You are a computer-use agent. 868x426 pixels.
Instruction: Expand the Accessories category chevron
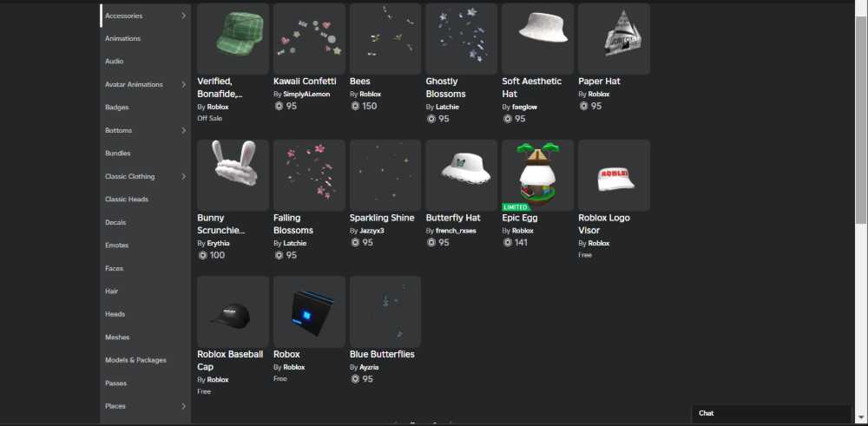(x=183, y=16)
